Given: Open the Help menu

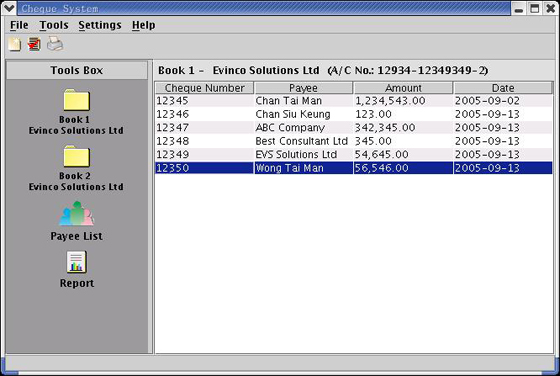Looking at the screenshot, I should click(x=144, y=25).
